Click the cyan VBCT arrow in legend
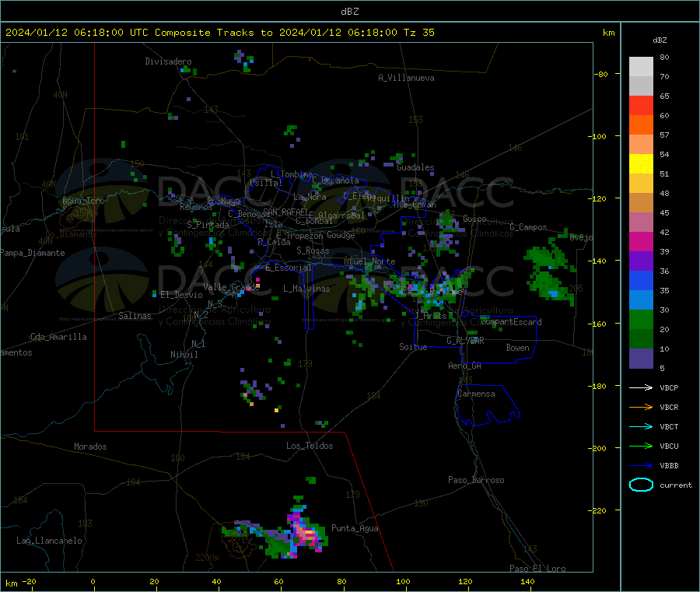Screen dimensions: 700x592 (641, 426)
